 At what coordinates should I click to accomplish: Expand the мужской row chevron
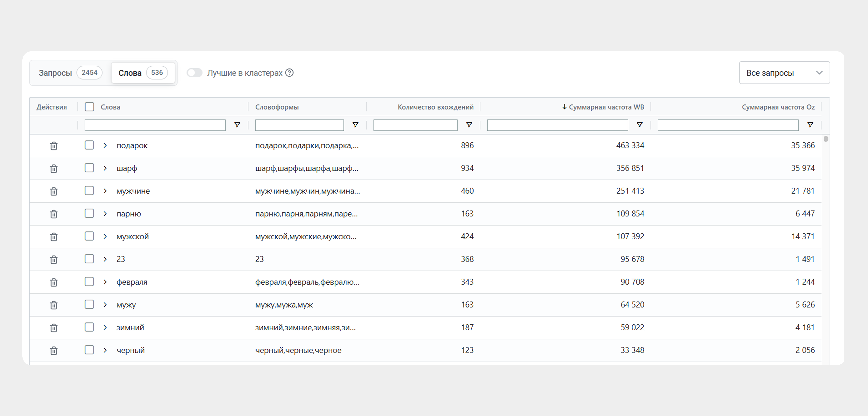pos(105,237)
